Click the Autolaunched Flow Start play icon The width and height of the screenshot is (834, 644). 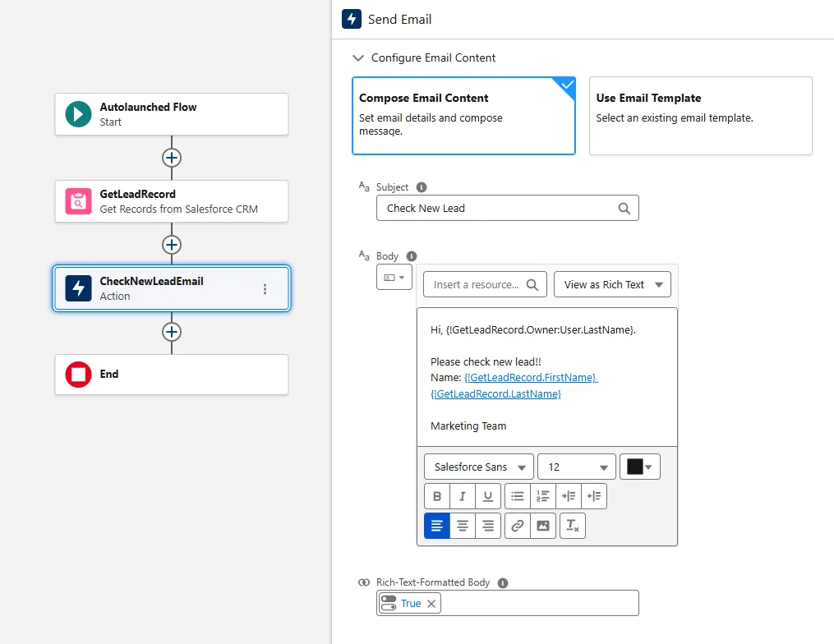pyautogui.click(x=78, y=114)
